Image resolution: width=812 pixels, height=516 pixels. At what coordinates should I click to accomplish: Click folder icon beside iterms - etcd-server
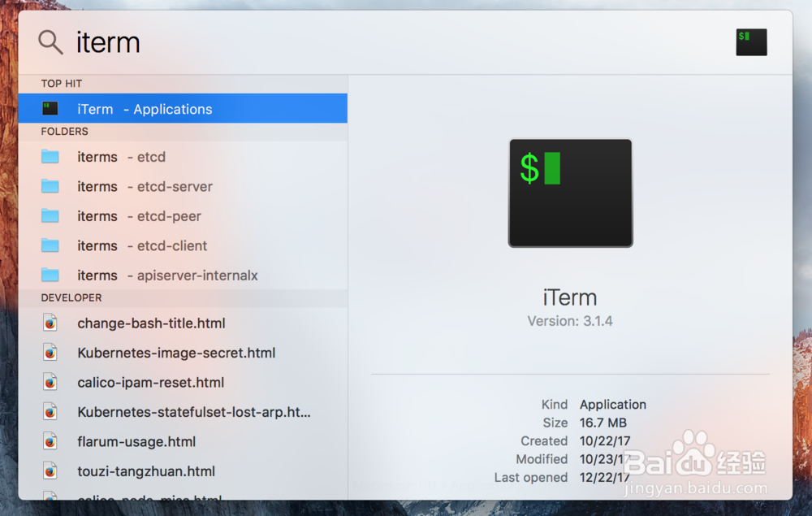[50, 186]
